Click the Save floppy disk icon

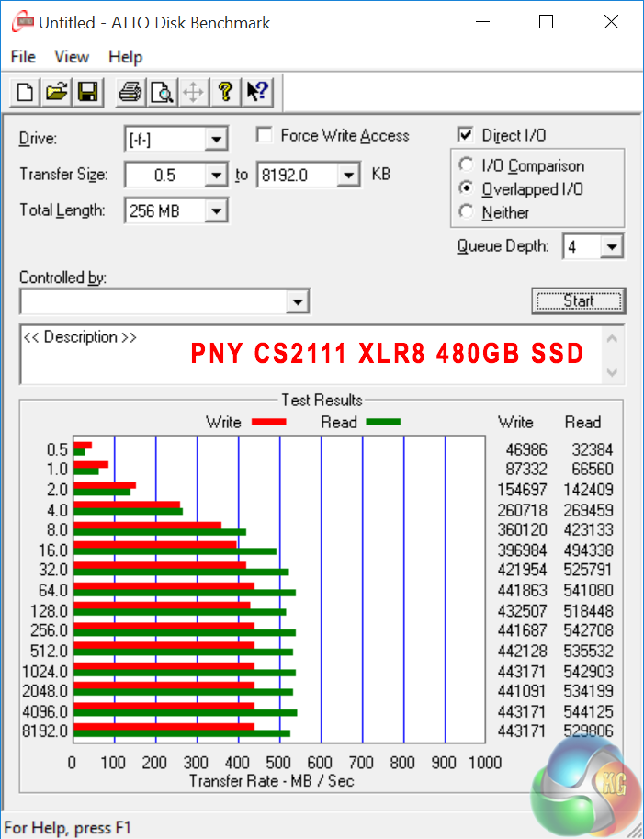point(87,92)
